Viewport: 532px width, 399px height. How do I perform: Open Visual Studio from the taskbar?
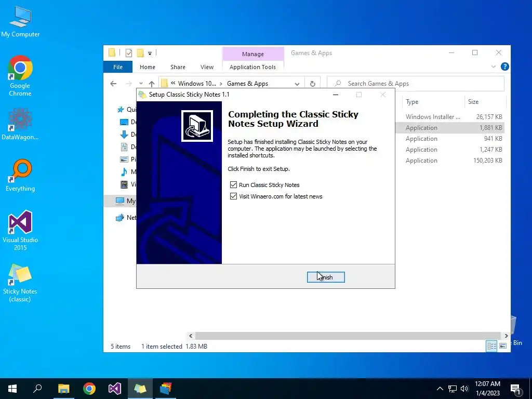[x=115, y=389]
